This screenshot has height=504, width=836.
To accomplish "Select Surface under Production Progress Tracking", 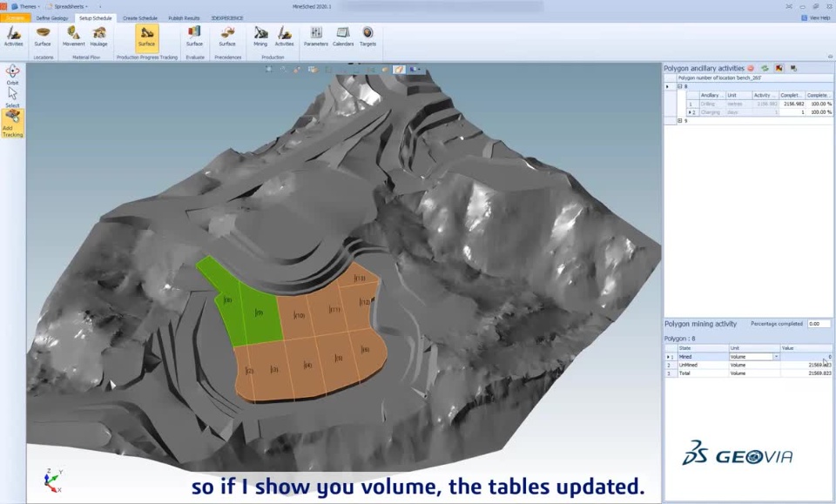I will 146,37.
